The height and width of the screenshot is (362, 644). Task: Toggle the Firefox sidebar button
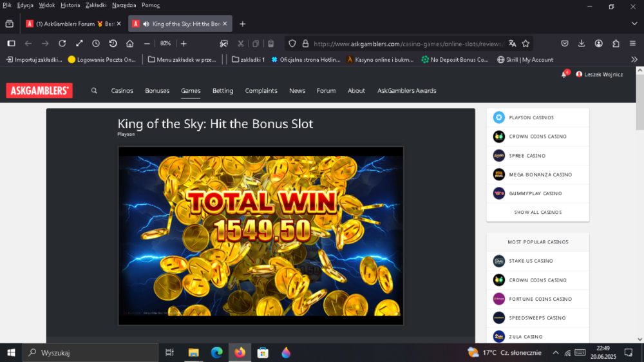pyautogui.click(x=12, y=43)
